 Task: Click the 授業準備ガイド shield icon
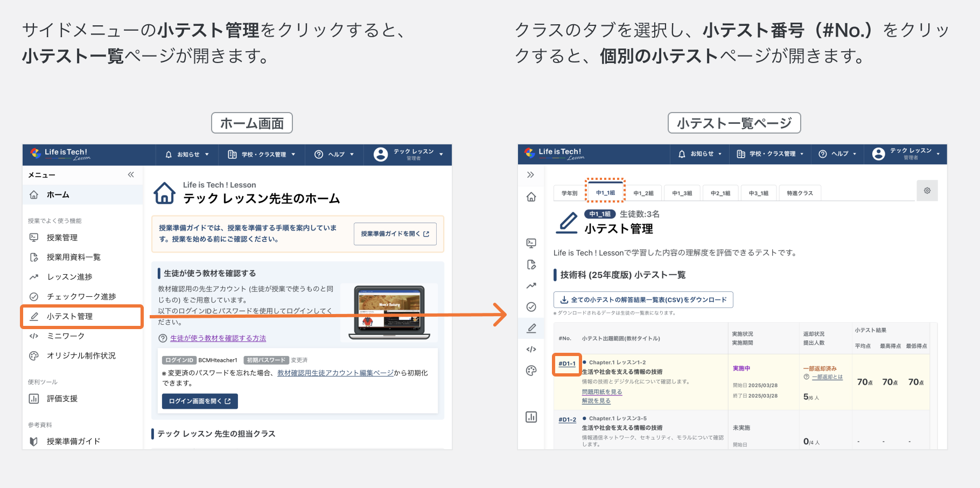(x=33, y=441)
